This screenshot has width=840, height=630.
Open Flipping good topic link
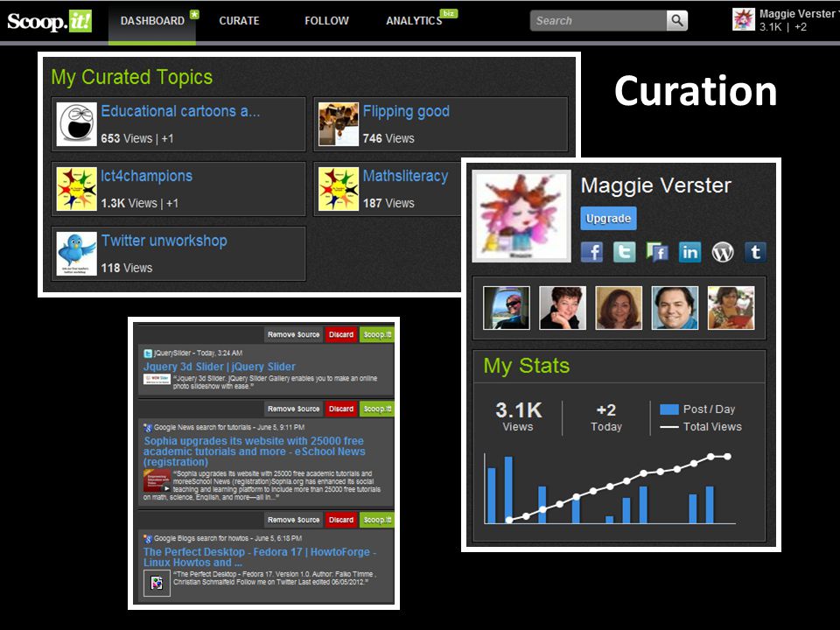coord(406,111)
